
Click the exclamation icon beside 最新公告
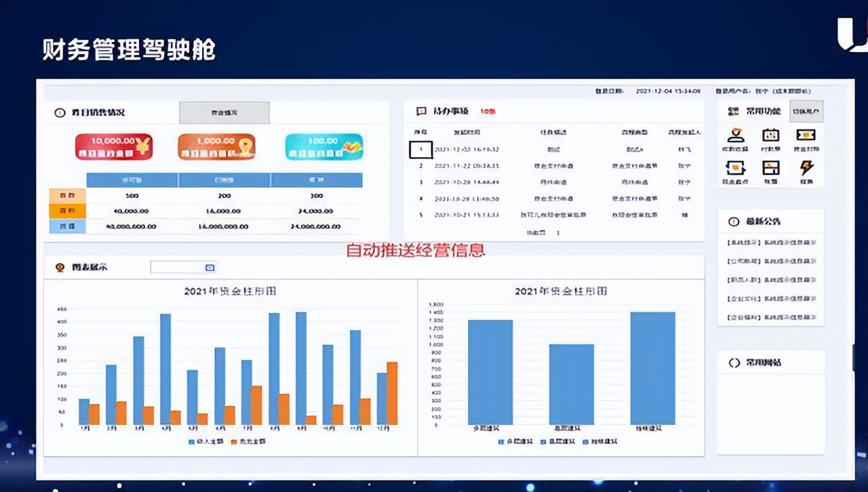click(733, 221)
